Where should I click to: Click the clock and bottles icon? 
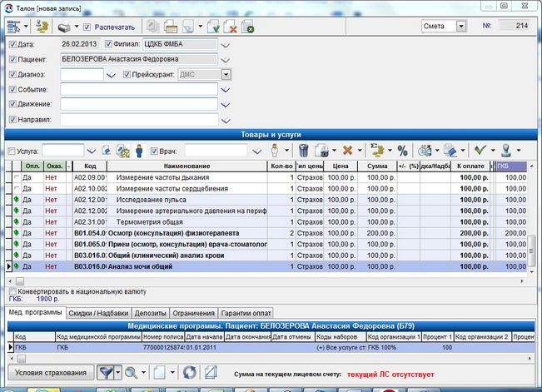[x=425, y=151]
